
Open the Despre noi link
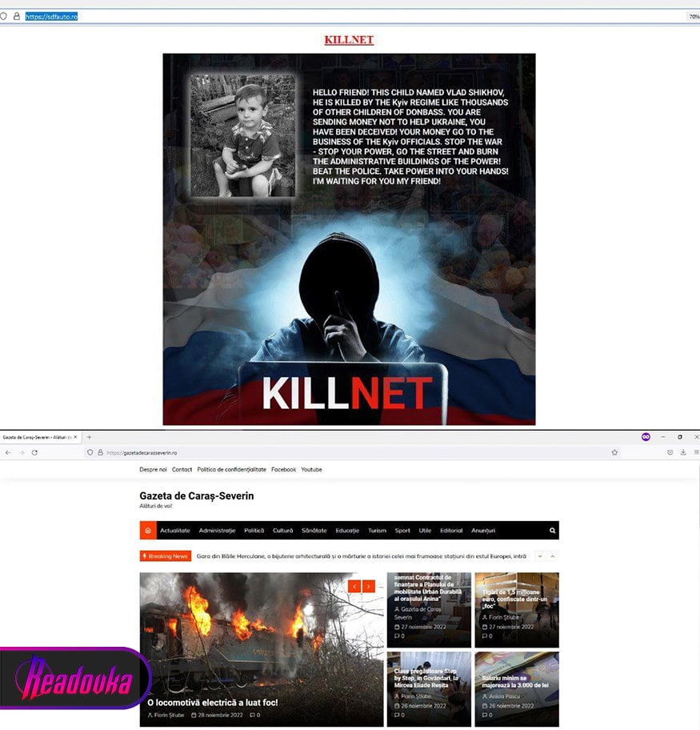pyautogui.click(x=153, y=469)
